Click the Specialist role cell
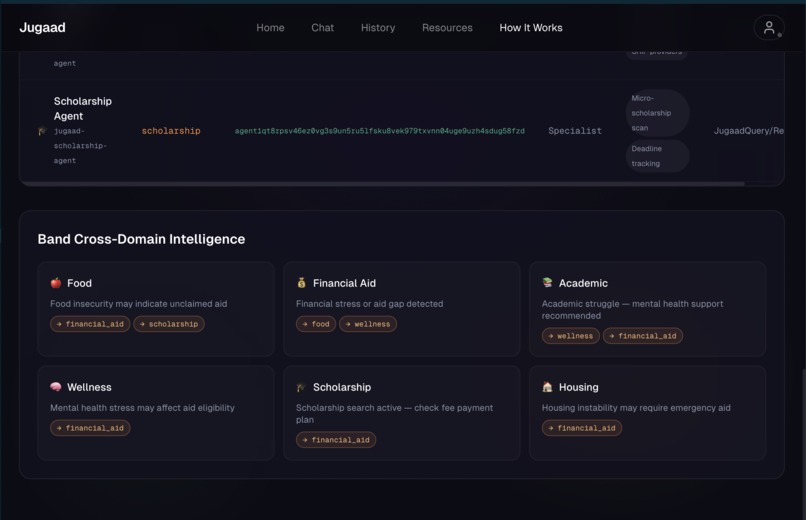 click(x=575, y=131)
